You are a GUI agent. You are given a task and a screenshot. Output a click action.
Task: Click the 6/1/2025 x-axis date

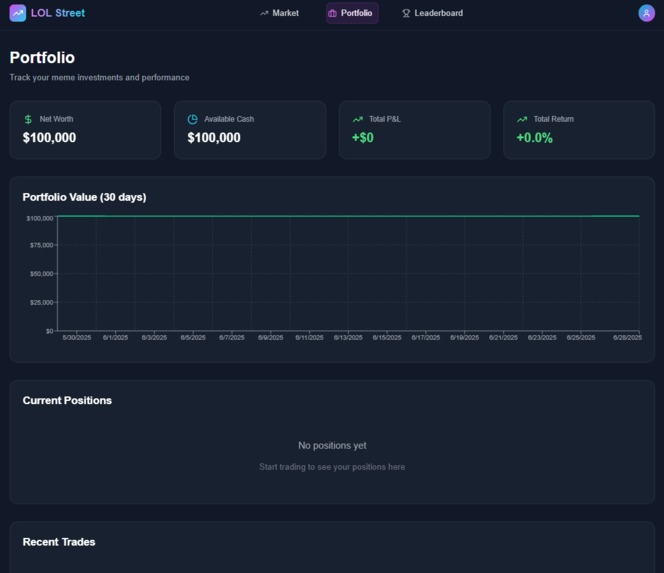point(115,338)
